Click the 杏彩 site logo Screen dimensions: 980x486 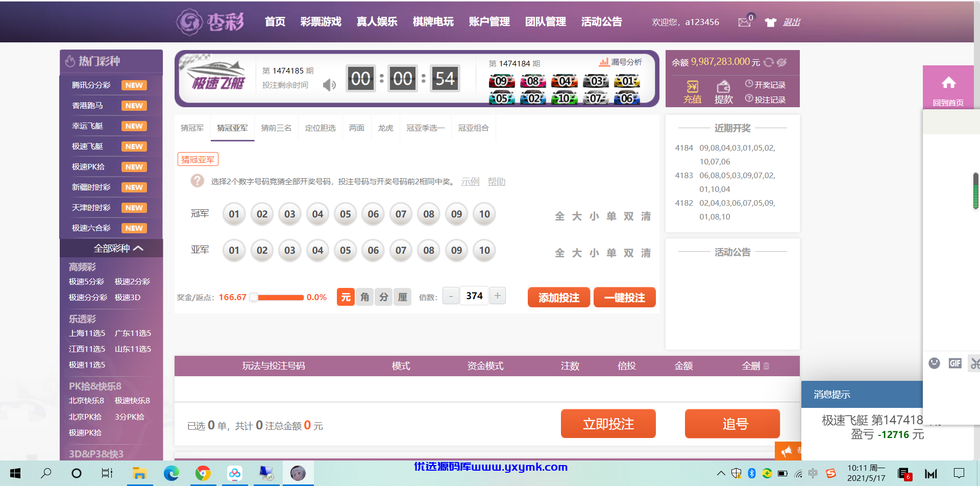tap(210, 22)
